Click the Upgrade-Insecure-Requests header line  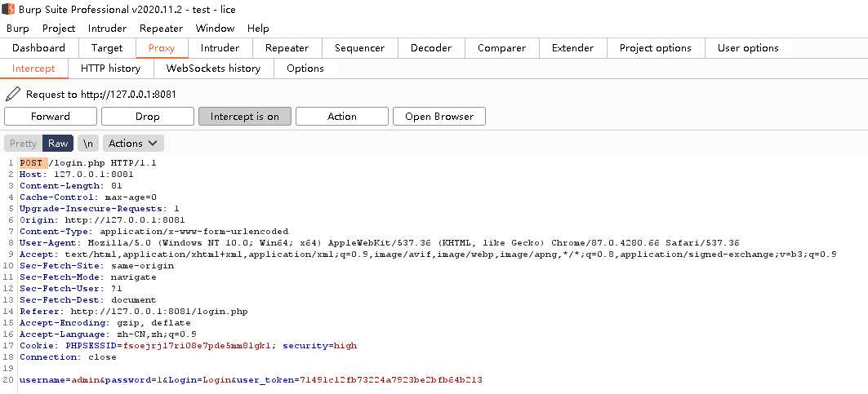(99, 209)
